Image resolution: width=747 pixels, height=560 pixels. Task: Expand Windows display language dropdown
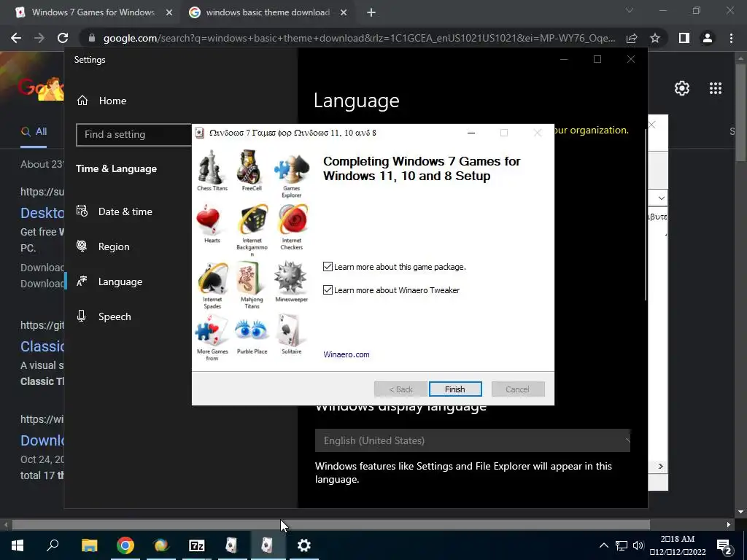pyautogui.click(x=472, y=440)
